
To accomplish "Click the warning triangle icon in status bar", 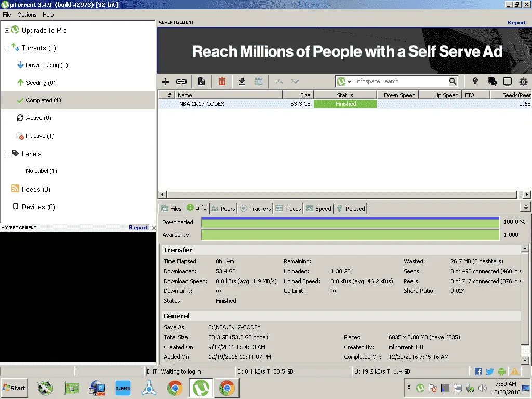I will coord(515,371).
